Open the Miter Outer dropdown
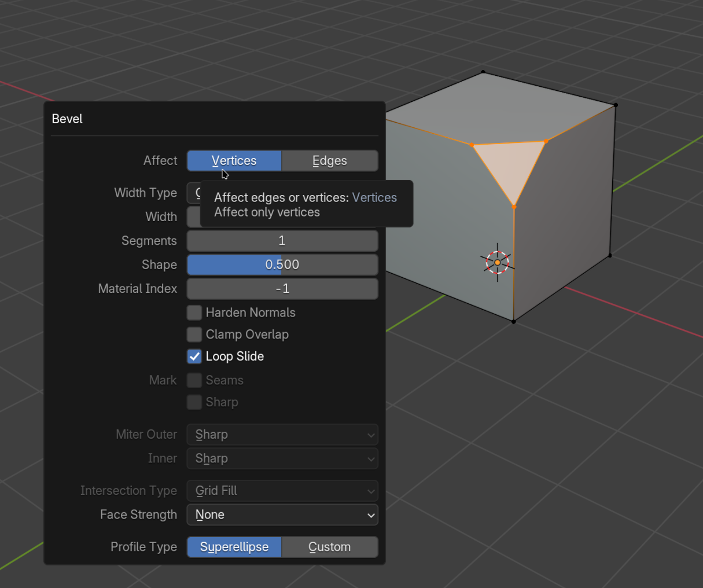 pos(282,435)
